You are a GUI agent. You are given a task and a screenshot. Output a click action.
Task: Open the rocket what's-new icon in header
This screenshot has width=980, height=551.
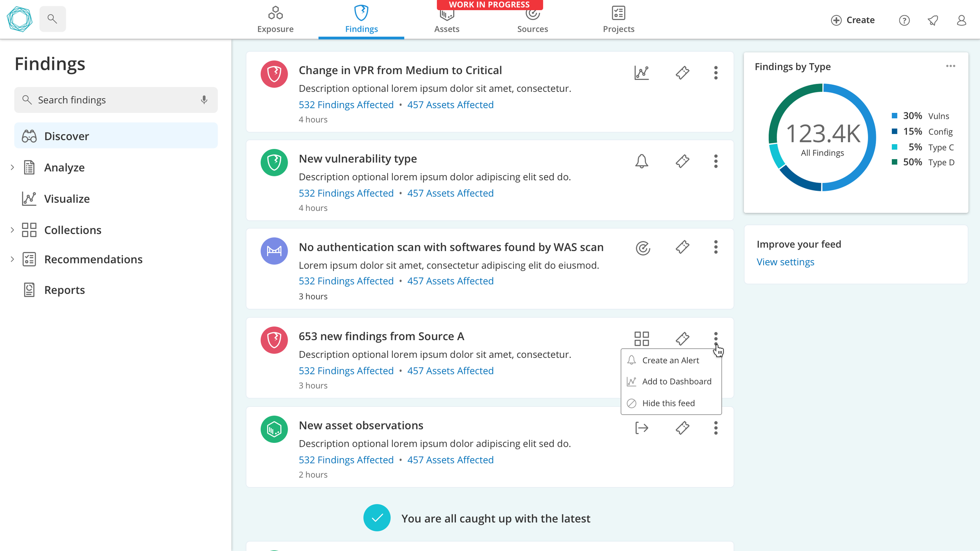point(933,20)
